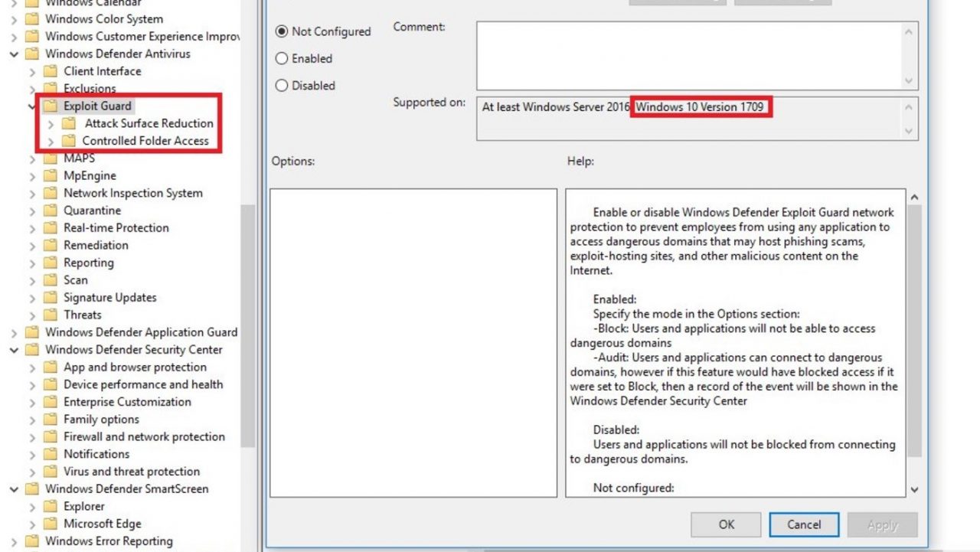Select Virus and threat protection tree item
The image size is (980, 552).
pos(132,472)
